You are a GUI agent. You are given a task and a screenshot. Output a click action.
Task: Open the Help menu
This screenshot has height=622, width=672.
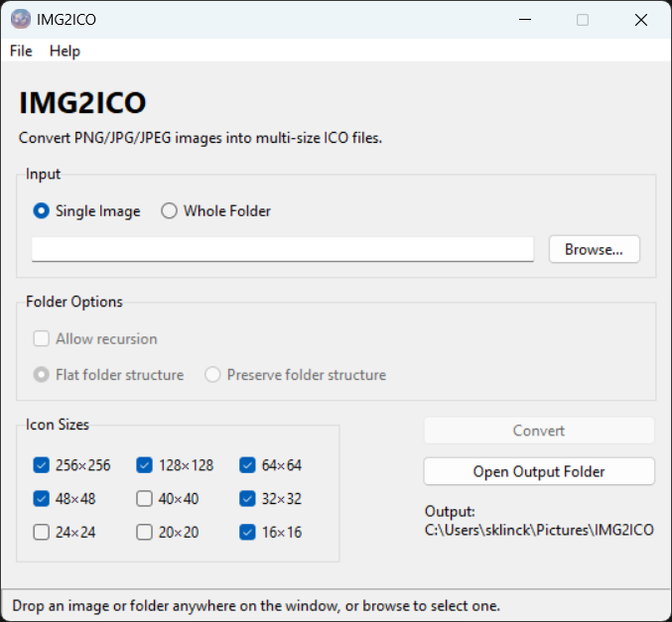tap(65, 51)
